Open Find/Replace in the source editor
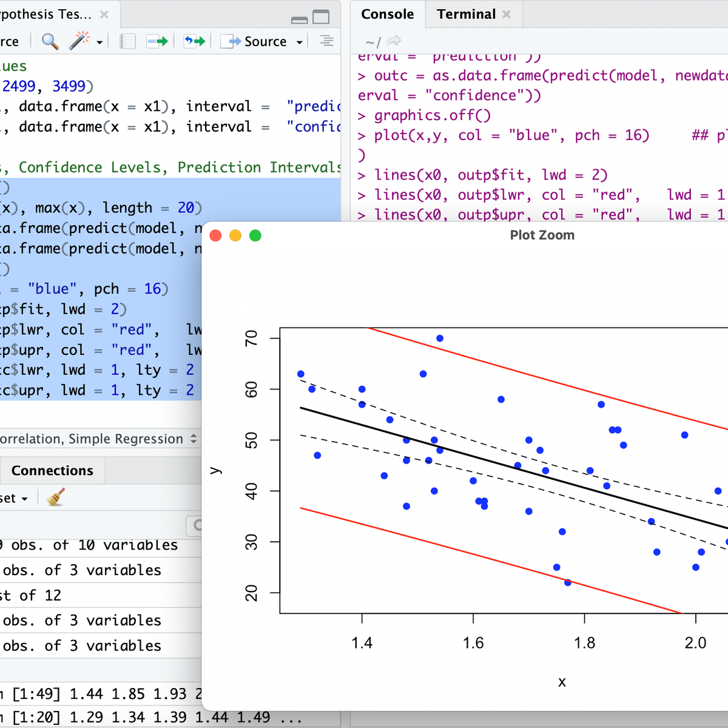The height and width of the screenshot is (728, 728). tap(50, 41)
